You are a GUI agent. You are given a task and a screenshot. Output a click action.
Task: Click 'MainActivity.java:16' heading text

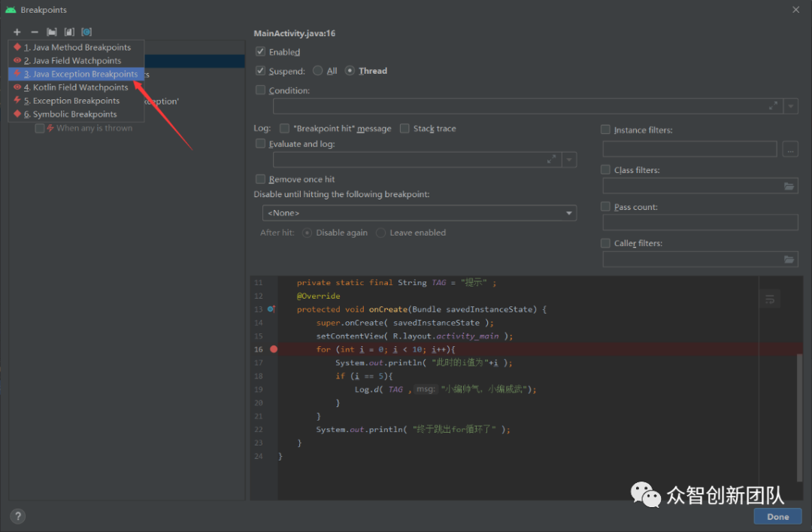(295, 33)
